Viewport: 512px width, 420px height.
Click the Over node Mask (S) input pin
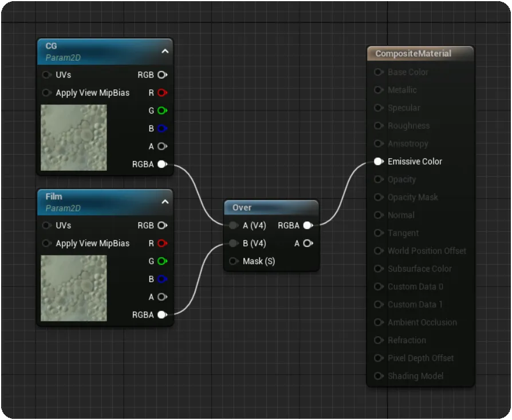pos(234,261)
